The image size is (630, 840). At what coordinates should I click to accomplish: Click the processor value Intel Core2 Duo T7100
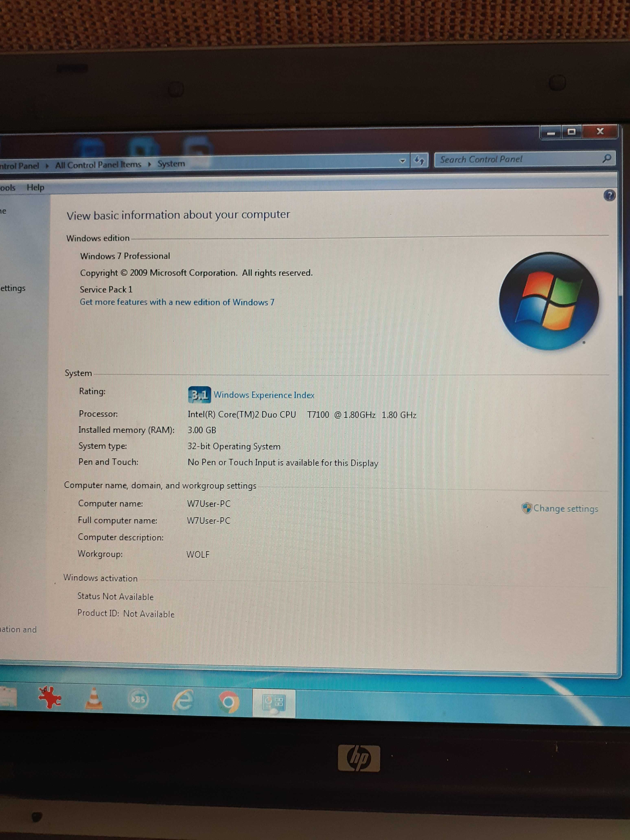[302, 415]
